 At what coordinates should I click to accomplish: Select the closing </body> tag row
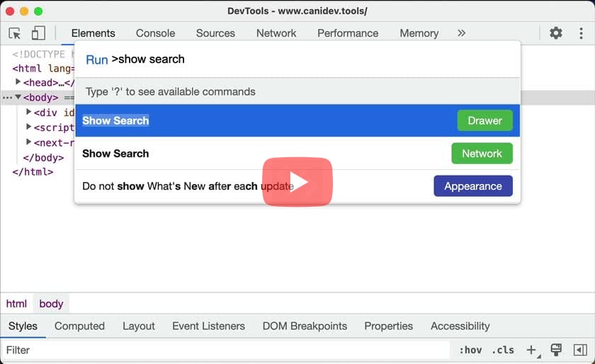click(43, 157)
